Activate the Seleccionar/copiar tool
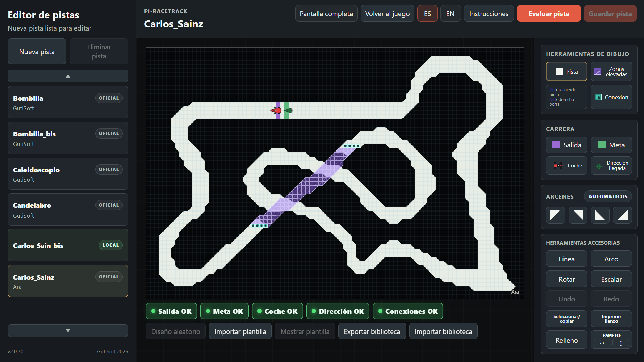 pyautogui.click(x=567, y=319)
